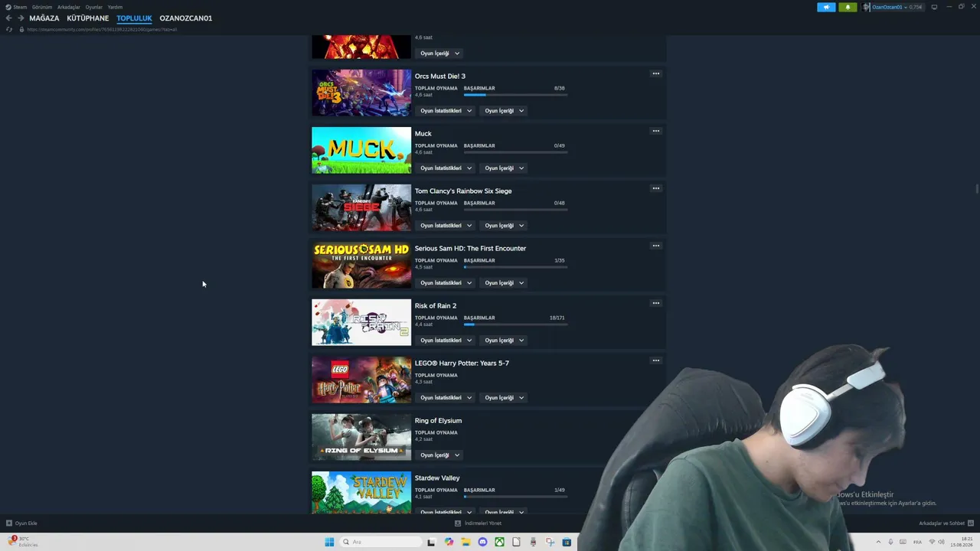Expand Oyun İstatistikleri for Rainbow Six Siege
Viewport: 980px width, 551px height.
click(x=446, y=226)
